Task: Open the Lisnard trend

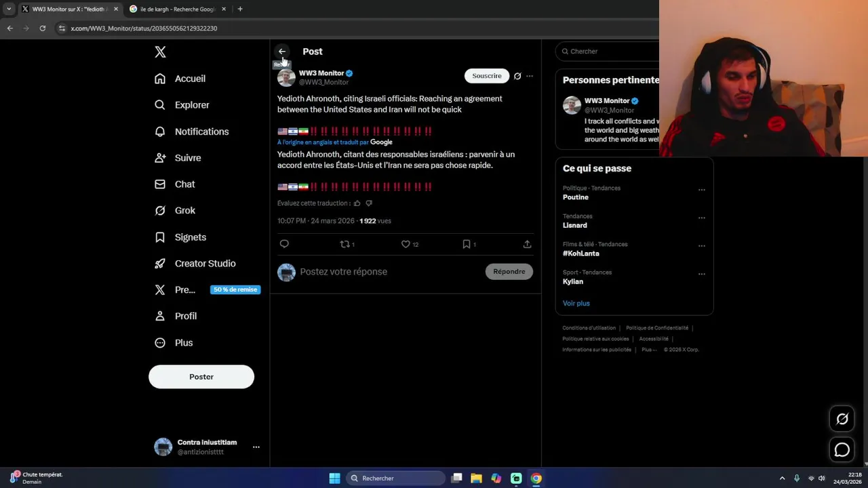Action: 575,226
